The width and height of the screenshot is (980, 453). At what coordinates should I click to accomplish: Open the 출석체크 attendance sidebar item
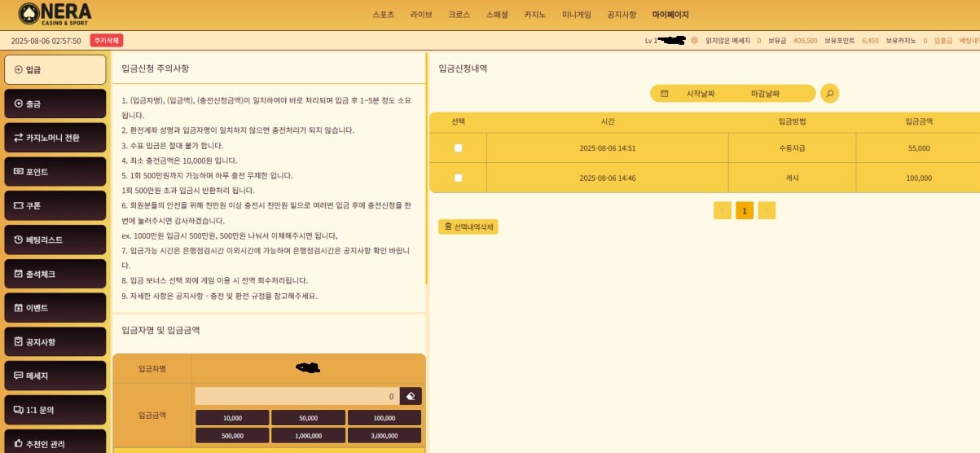(55, 274)
